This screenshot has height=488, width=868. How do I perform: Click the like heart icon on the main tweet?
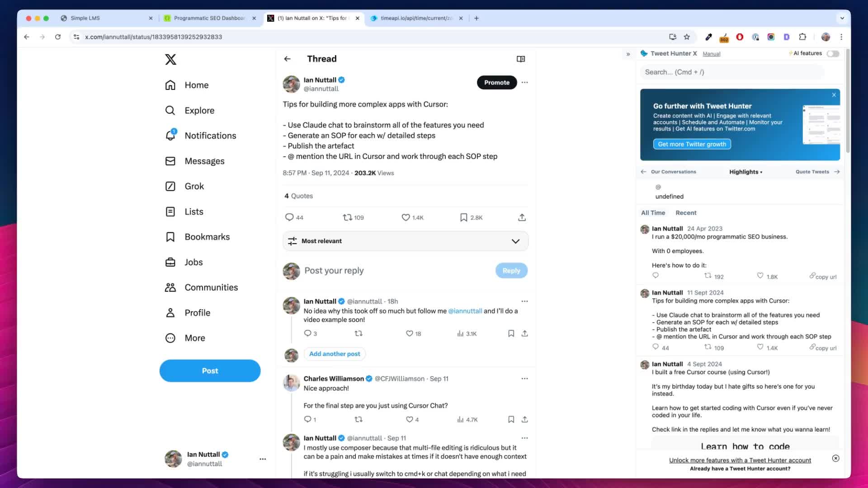pyautogui.click(x=406, y=217)
